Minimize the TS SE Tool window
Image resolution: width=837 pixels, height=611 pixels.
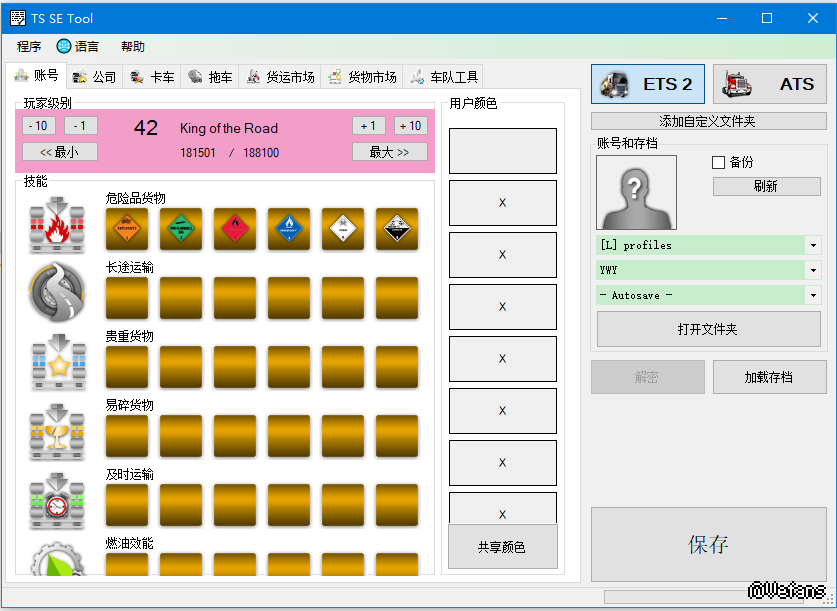coord(722,18)
